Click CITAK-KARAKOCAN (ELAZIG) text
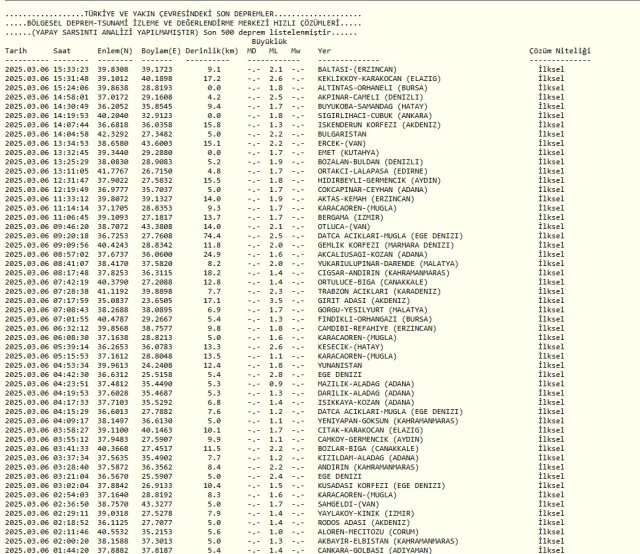640x554 pixels. [x=370, y=430]
